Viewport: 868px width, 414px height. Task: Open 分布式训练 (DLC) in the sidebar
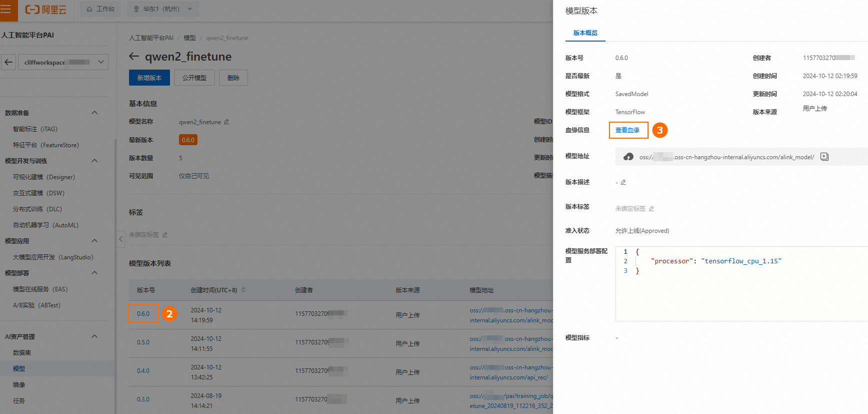coord(37,209)
